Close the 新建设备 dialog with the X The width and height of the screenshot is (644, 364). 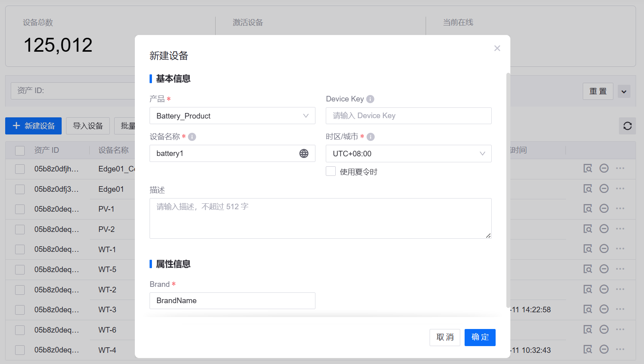pos(497,48)
